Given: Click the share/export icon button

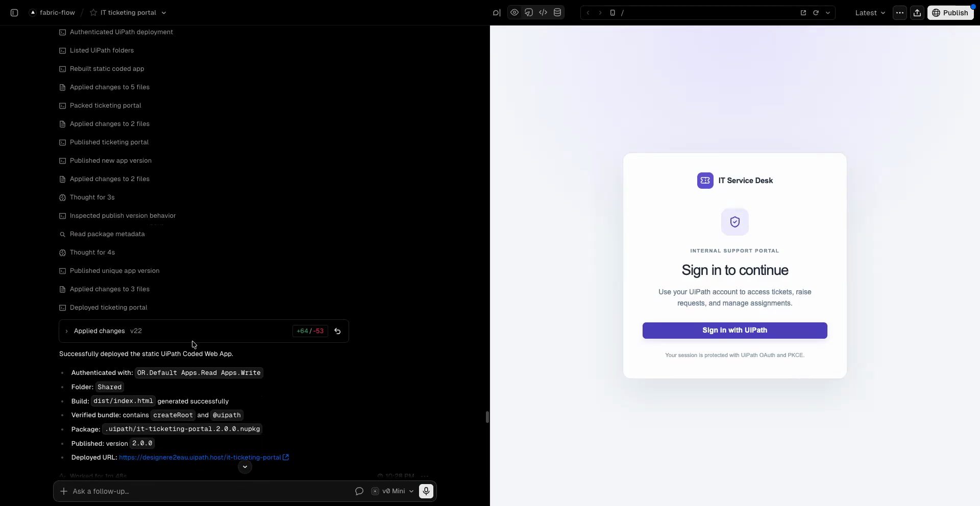Looking at the screenshot, I should (x=917, y=13).
